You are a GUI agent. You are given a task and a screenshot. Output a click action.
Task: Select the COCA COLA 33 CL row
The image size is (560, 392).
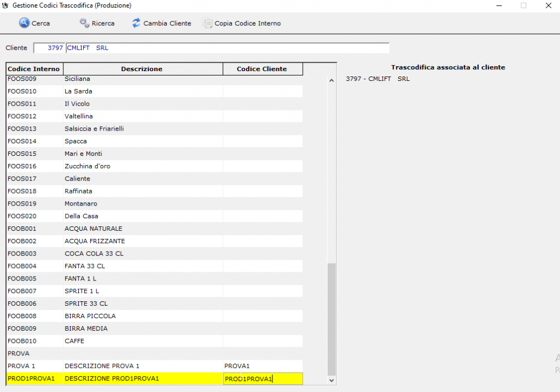[x=142, y=254]
